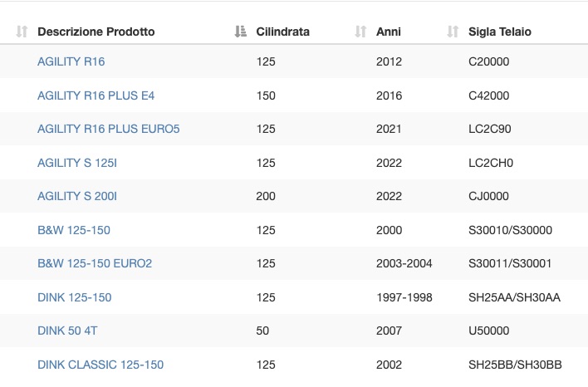Click sort icon beside Descrizione Prodotto
Image resolution: width=588 pixels, height=387 pixels.
22,32
